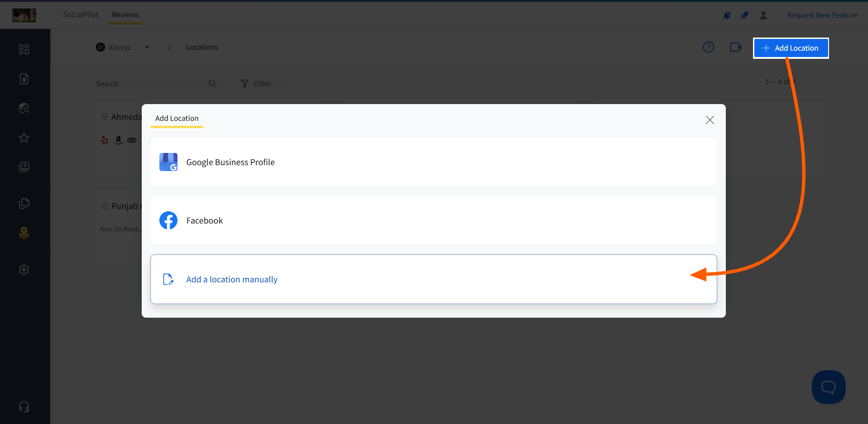This screenshot has width=868, height=424.
Task: Go to next page arrow
Action: pos(821,81)
